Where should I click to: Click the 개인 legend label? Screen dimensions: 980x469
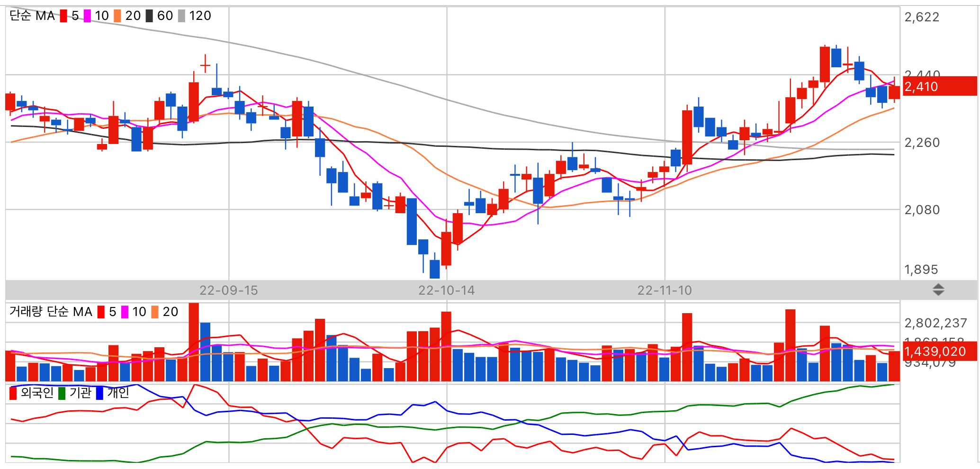[118, 393]
